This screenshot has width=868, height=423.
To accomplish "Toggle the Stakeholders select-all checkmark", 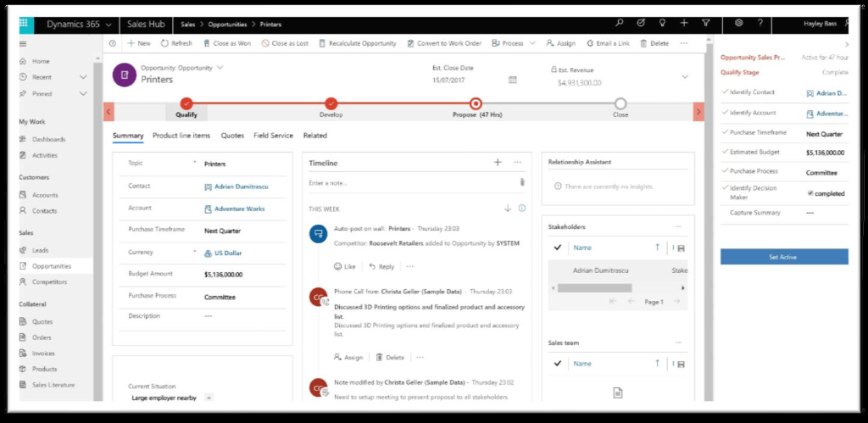I will [558, 248].
